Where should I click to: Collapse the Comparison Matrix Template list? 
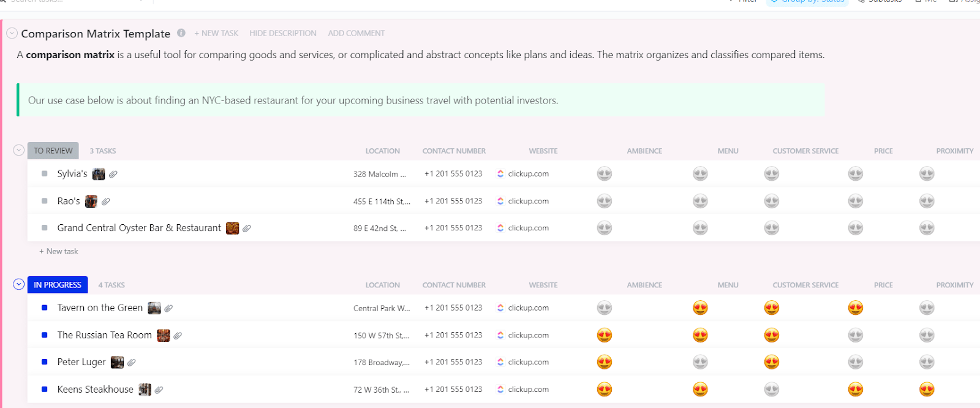point(12,33)
